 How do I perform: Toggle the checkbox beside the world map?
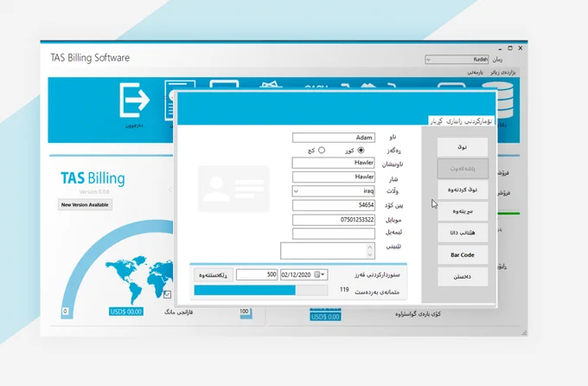click(167, 294)
